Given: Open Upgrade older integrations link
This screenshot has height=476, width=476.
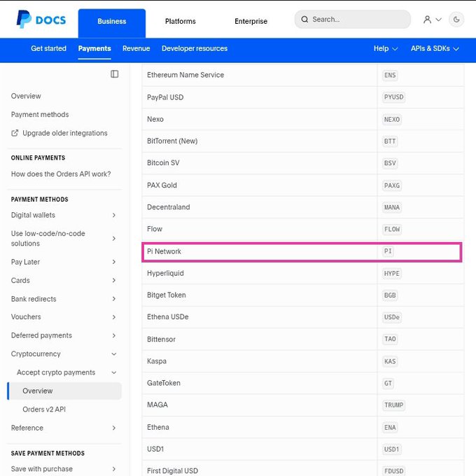Looking at the screenshot, I should point(64,133).
